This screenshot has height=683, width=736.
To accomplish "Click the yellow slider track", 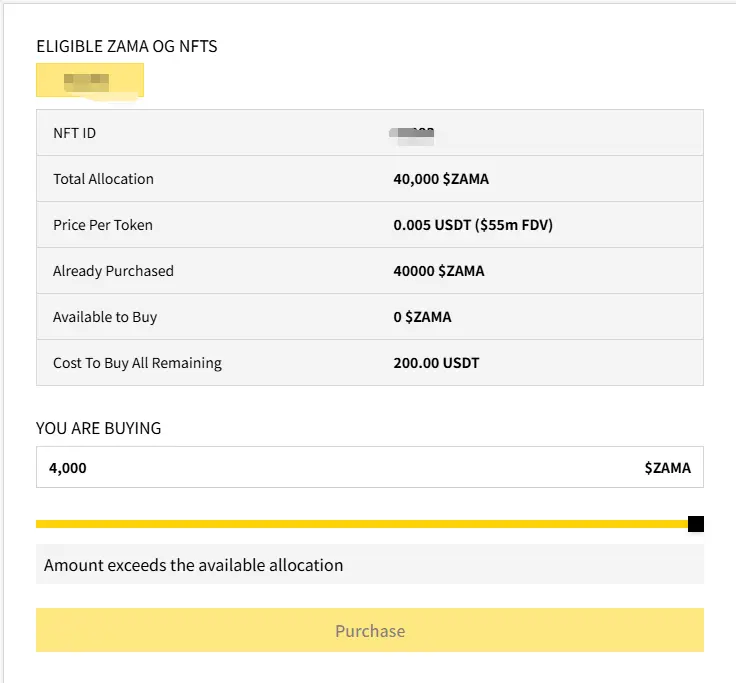I will pyautogui.click(x=360, y=524).
